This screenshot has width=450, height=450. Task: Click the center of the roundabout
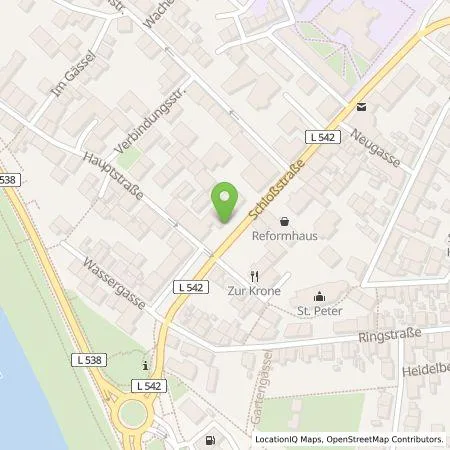click(x=133, y=414)
